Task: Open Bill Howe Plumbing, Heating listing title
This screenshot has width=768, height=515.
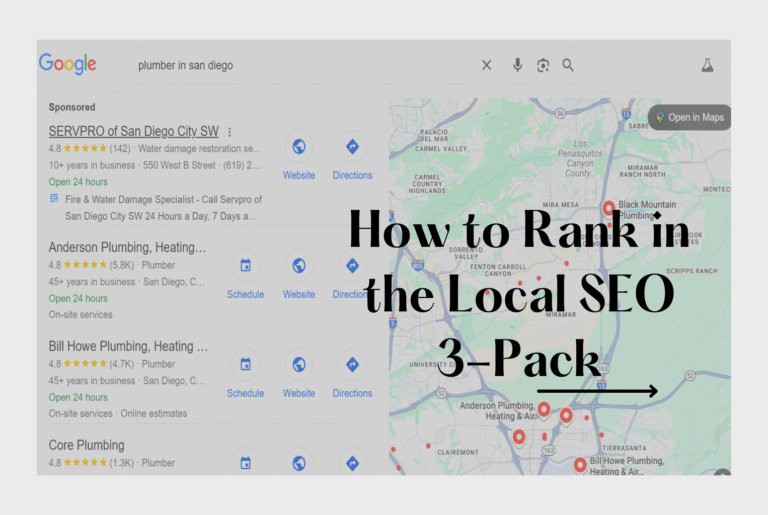Action: [x=128, y=346]
